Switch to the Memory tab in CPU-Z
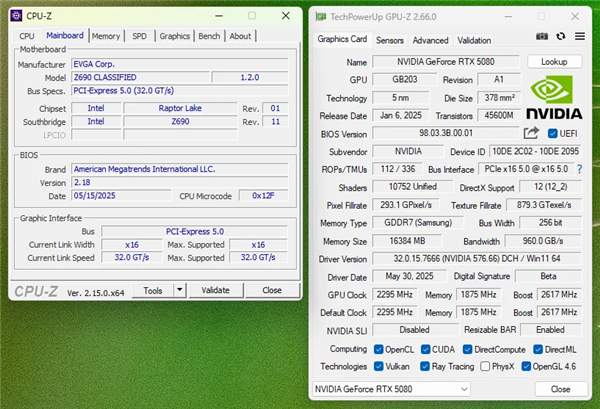600x409 pixels. [106, 36]
